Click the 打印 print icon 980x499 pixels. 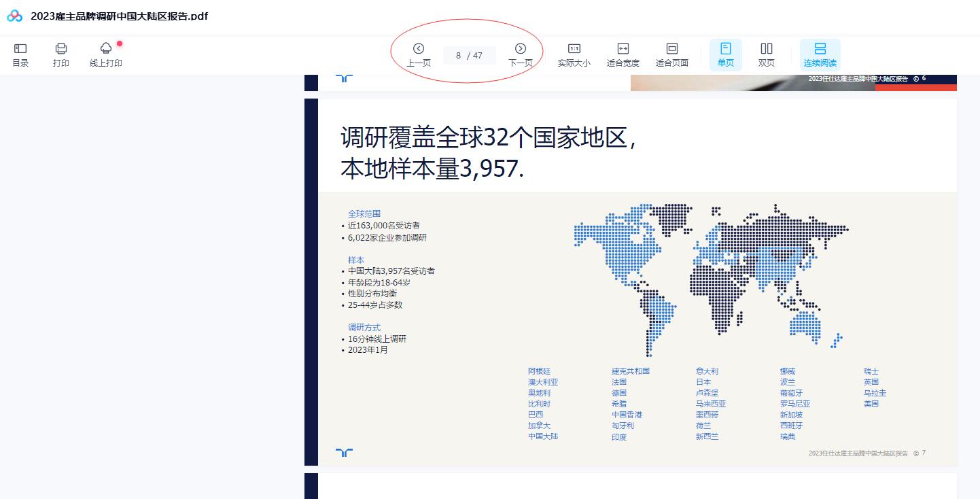click(61, 54)
